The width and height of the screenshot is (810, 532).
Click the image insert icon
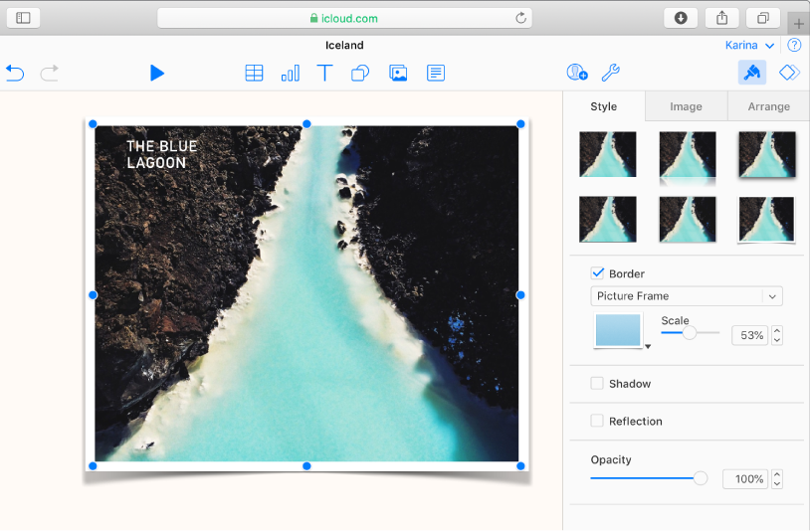(398, 73)
